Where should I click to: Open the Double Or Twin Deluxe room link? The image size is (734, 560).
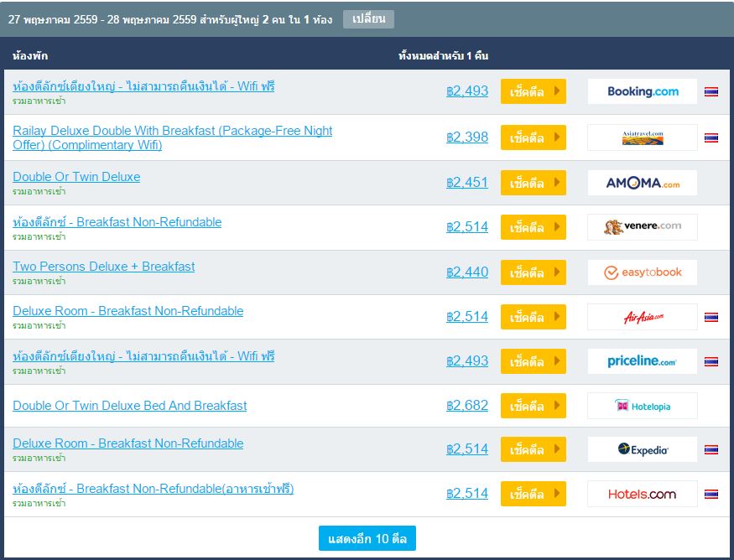(x=76, y=177)
